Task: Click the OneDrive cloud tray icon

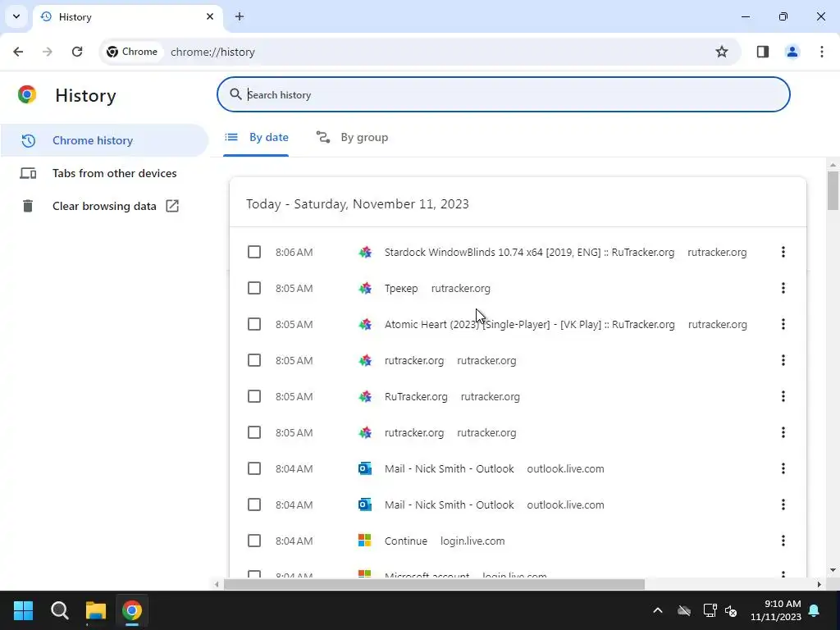Action: (x=684, y=610)
